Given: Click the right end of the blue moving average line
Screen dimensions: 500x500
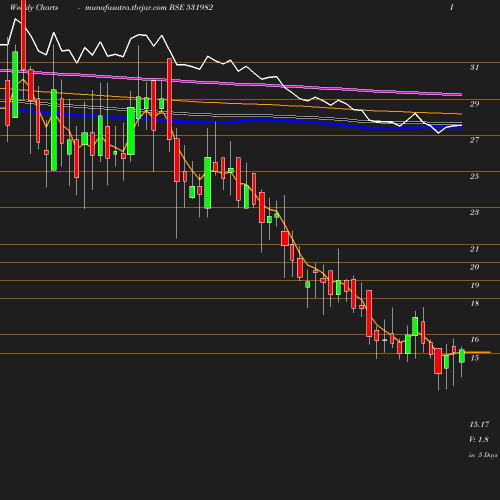Looking at the screenshot, I should click(x=461, y=127).
